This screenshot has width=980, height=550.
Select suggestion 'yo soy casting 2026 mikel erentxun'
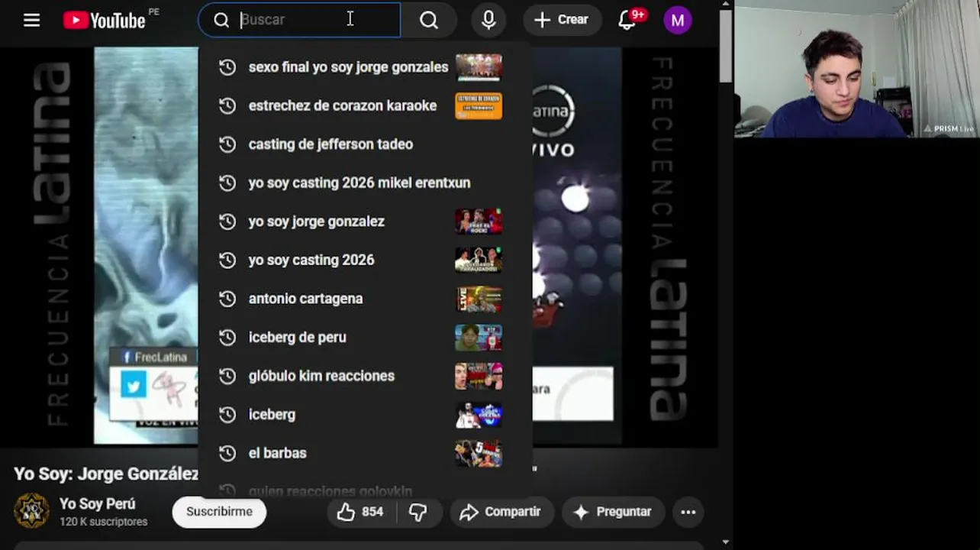tap(365, 183)
